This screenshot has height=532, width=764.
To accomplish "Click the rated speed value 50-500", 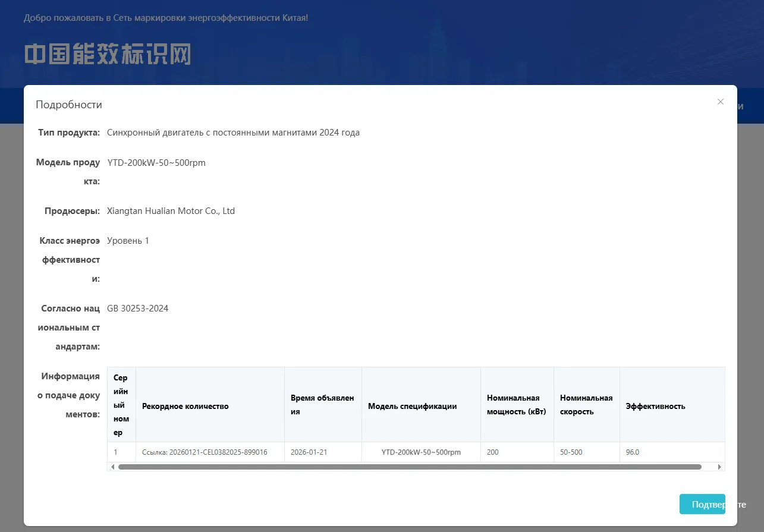I will (x=571, y=452).
